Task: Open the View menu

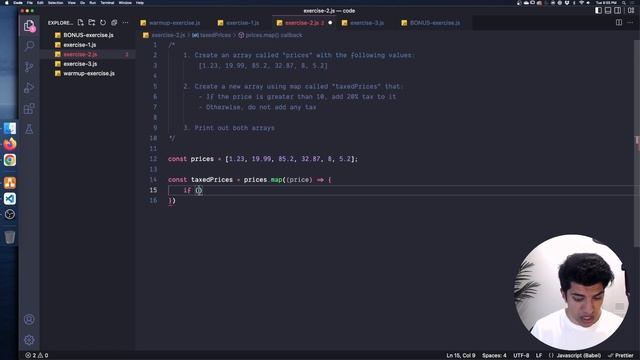Action: [x=71, y=2]
